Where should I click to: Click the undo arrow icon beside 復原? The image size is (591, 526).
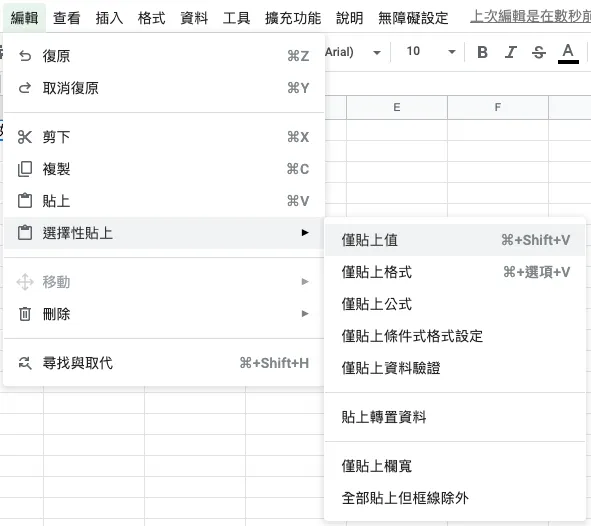25,56
